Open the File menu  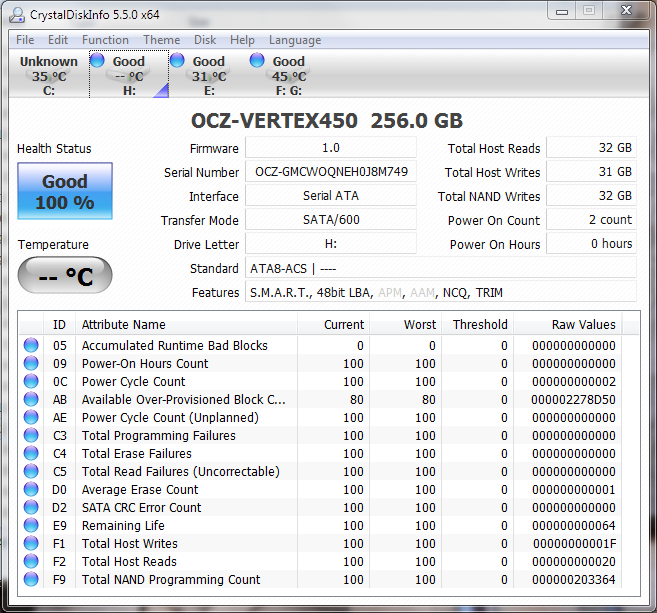[x=25, y=40]
